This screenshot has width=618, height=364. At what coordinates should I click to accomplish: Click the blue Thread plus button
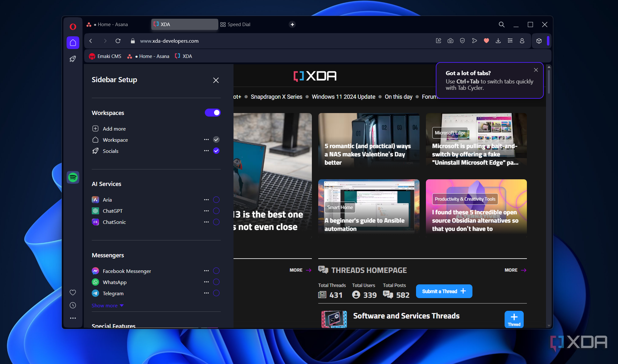pyautogui.click(x=514, y=319)
